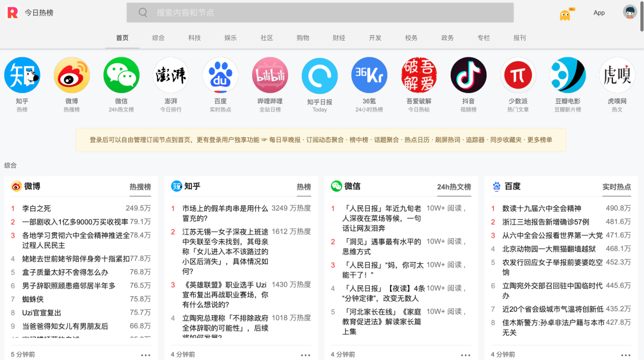Open the 豆瓣电影 new films icon
Viewport: 644px width, 360px height.
568,75
